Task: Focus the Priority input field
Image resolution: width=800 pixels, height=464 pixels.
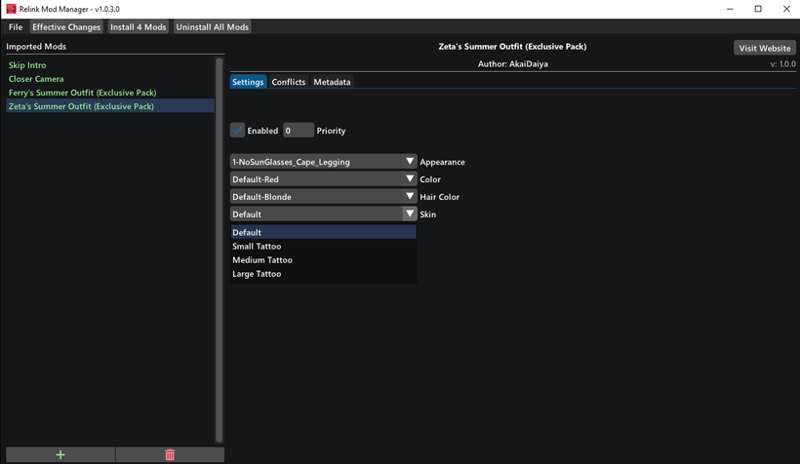Action: (x=298, y=131)
